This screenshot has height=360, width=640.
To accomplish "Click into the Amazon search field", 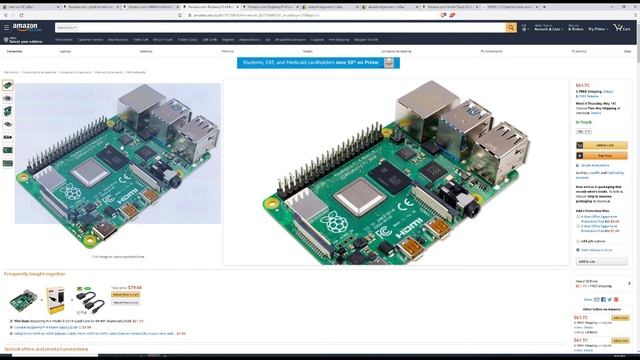I will pos(291,27).
